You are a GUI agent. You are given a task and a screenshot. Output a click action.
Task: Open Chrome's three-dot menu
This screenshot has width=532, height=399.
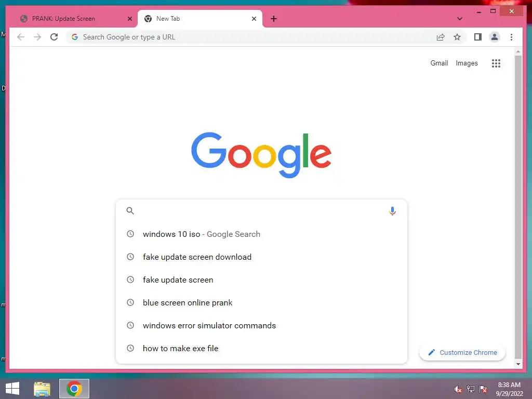click(x=511, y=37)
